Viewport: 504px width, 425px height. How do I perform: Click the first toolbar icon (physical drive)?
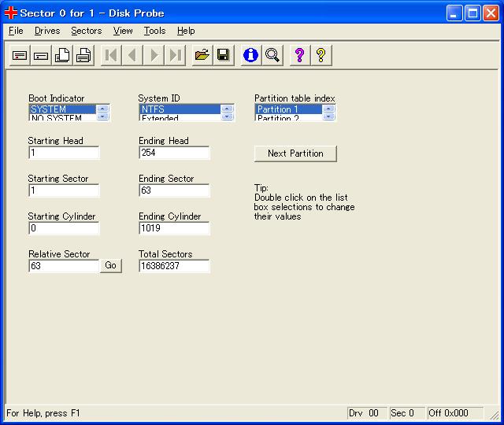[x=20, y=55]
